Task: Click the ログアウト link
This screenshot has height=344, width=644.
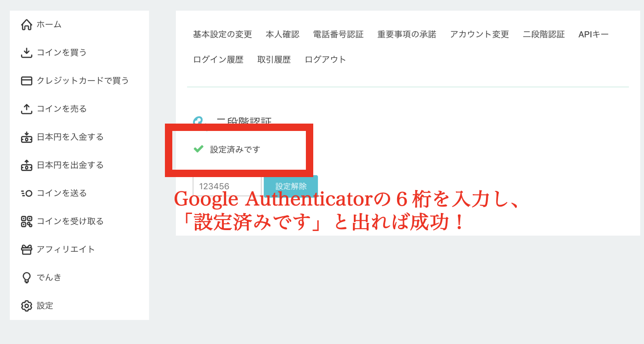Action: click(x=325, y=59)
